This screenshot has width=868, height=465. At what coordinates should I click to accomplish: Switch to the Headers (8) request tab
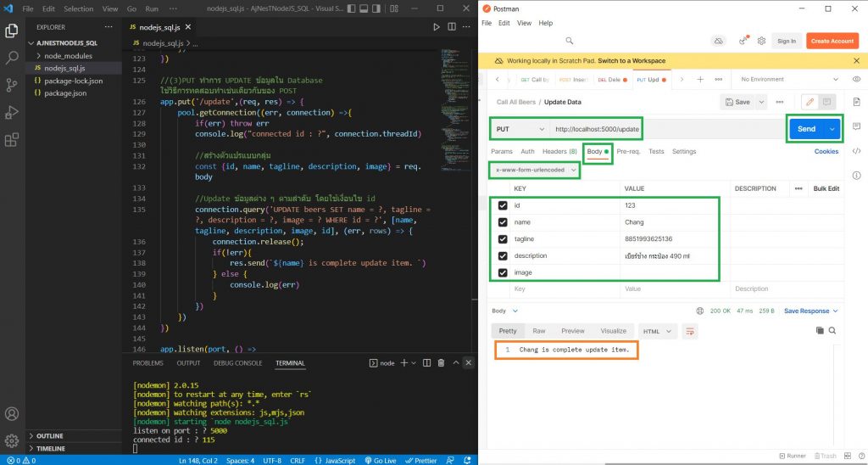point(559,151)
